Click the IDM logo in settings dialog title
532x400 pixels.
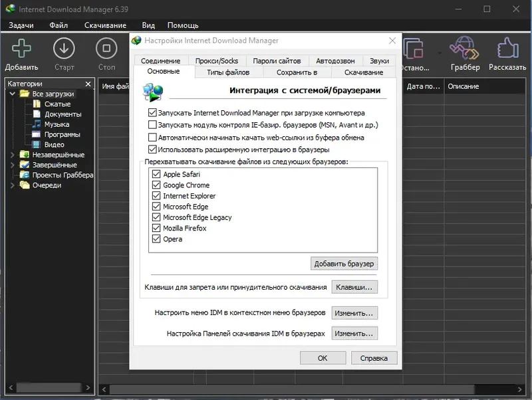click(x=136, y=41)
